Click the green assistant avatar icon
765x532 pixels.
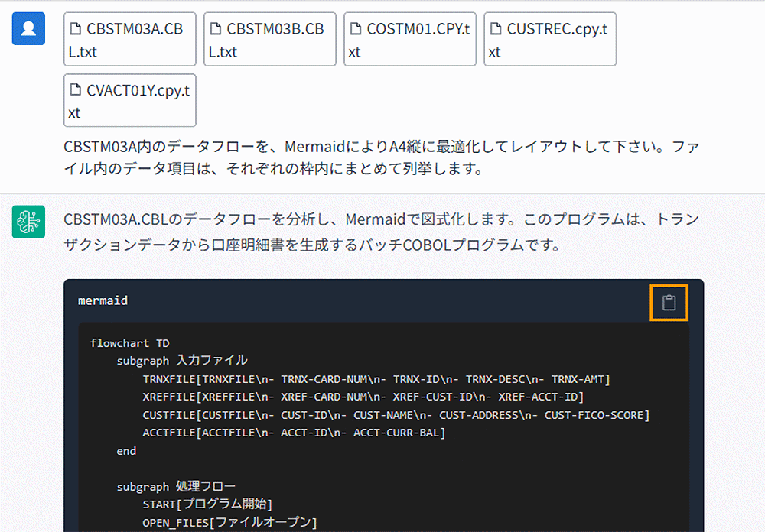point(28,220)
